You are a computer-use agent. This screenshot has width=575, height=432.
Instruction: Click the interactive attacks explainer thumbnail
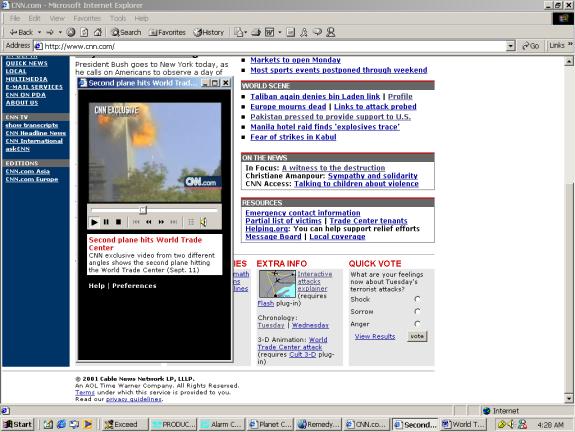point(277,284)
